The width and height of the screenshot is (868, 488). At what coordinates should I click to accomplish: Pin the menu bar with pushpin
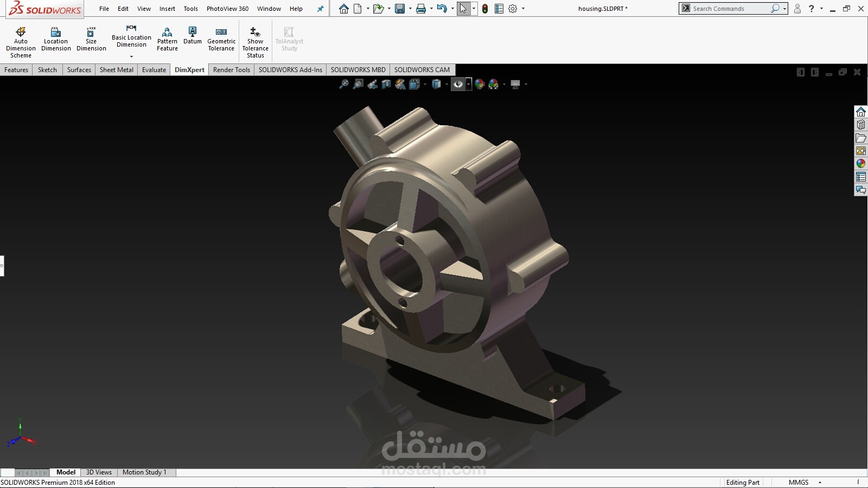[321, 9]
